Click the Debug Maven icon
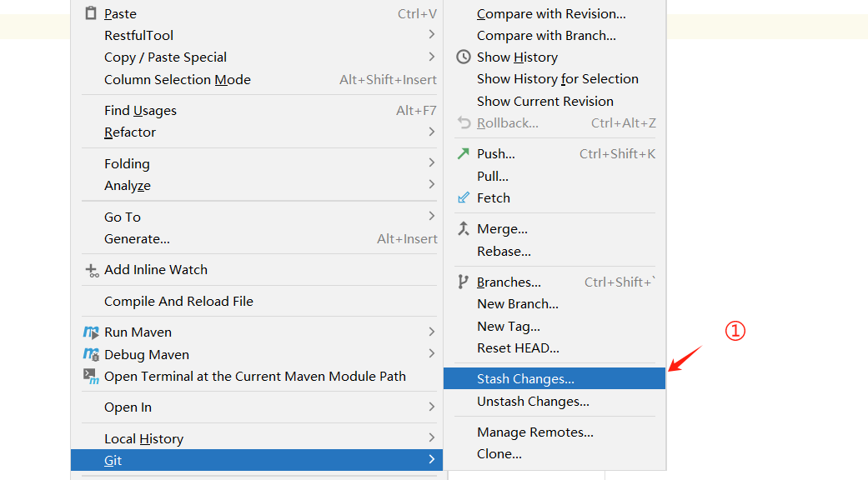 pos(92,354)
